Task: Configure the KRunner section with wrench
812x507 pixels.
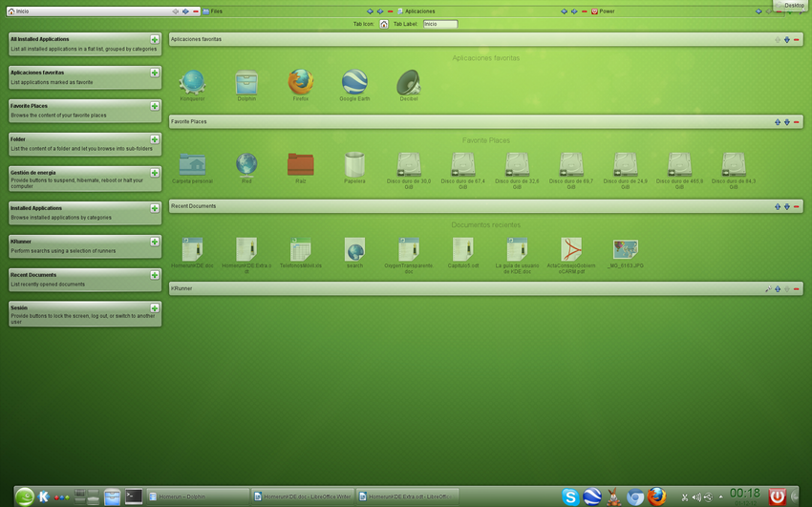Action: coord(768,288)
